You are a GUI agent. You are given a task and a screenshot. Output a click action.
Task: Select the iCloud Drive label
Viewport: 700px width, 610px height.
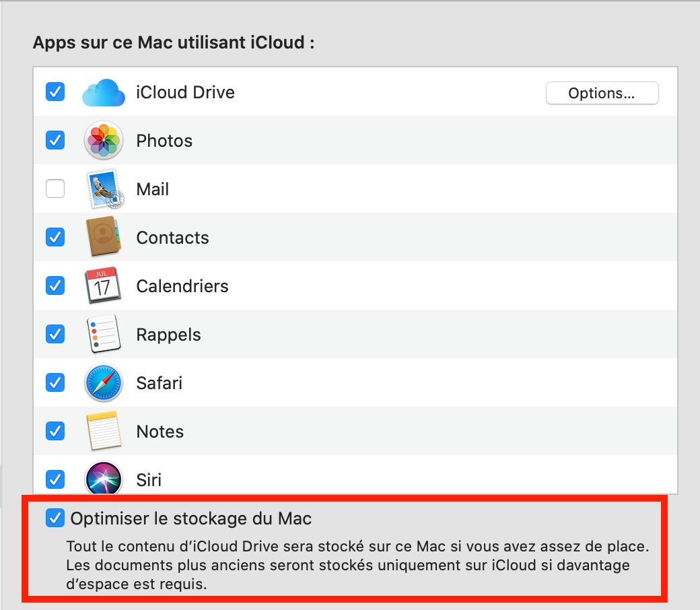coord(185,92)
